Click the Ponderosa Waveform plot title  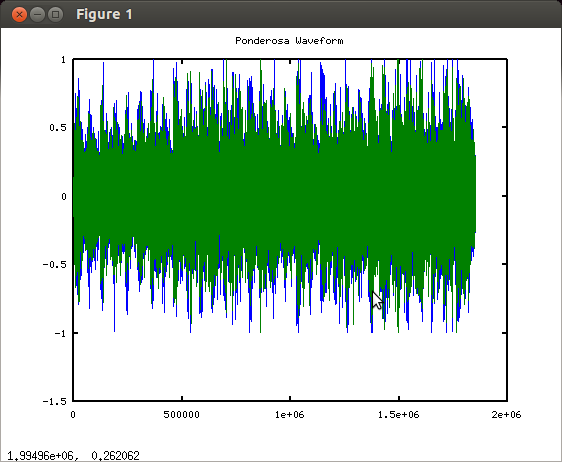(289, 41)
